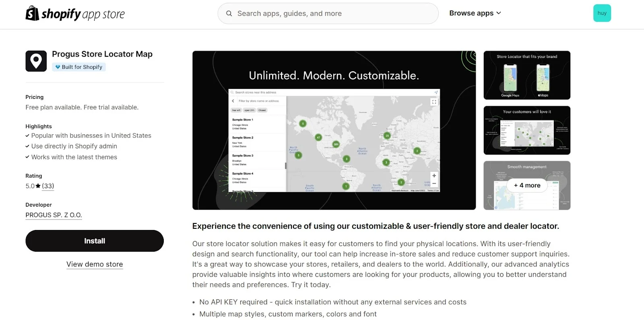Click the Rating label
644x320 pixels.
pyautogui.click(x=34, y=176)
